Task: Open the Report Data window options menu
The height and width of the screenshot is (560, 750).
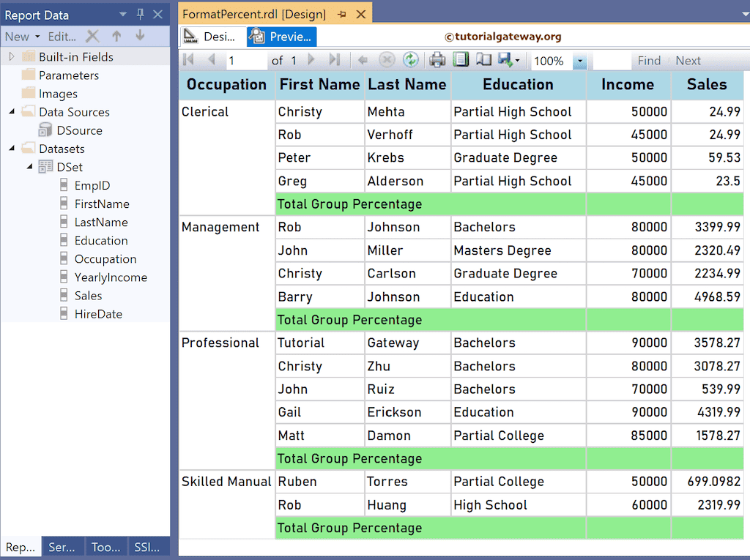Action: (122, 14)
